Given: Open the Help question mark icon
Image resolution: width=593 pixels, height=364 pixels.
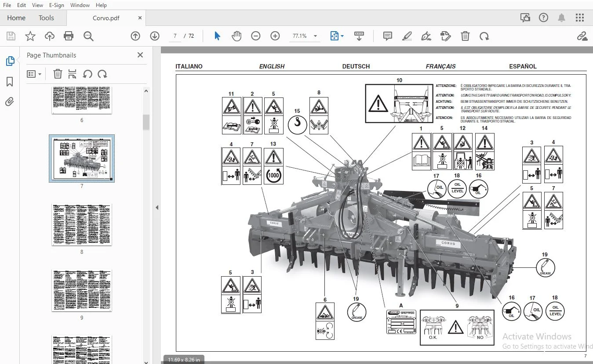Looking at the screenshot, I should click(544, 18).
